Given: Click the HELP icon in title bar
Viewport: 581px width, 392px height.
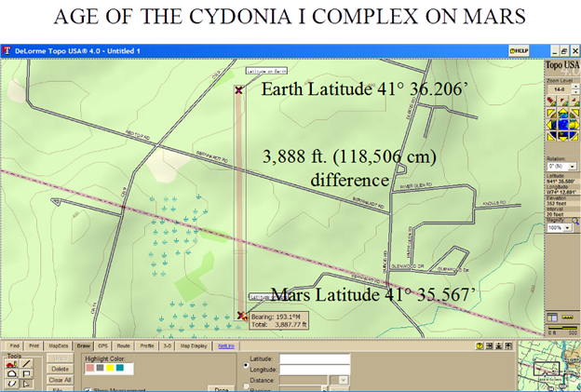Looking at the screenshot, I should 519,49.
